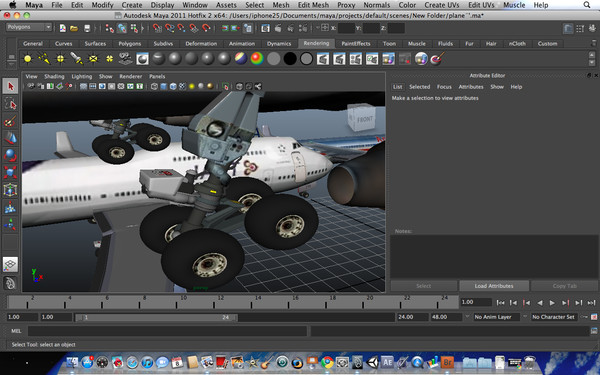Toggle Snap to view planes magnet
Screen dimensions: 600x375
click(194, 28)
